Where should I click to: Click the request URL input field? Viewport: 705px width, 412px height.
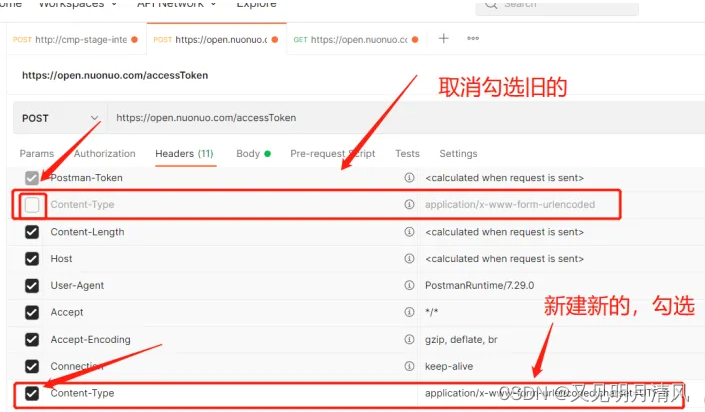(405, 118)
